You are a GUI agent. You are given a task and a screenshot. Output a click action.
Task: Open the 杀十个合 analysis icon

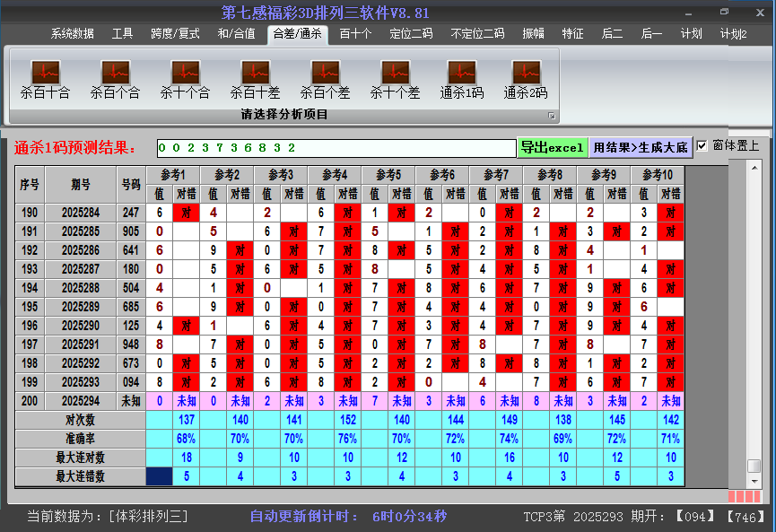point(185,73)
